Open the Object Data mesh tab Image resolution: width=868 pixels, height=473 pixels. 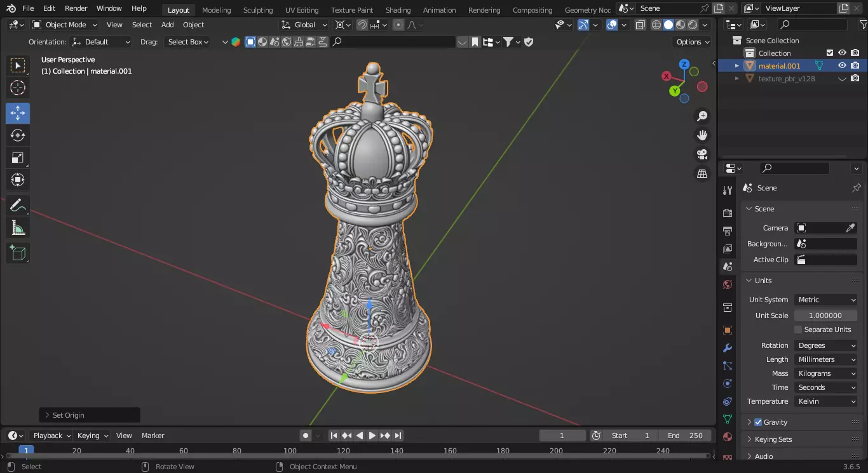[728, 419]
